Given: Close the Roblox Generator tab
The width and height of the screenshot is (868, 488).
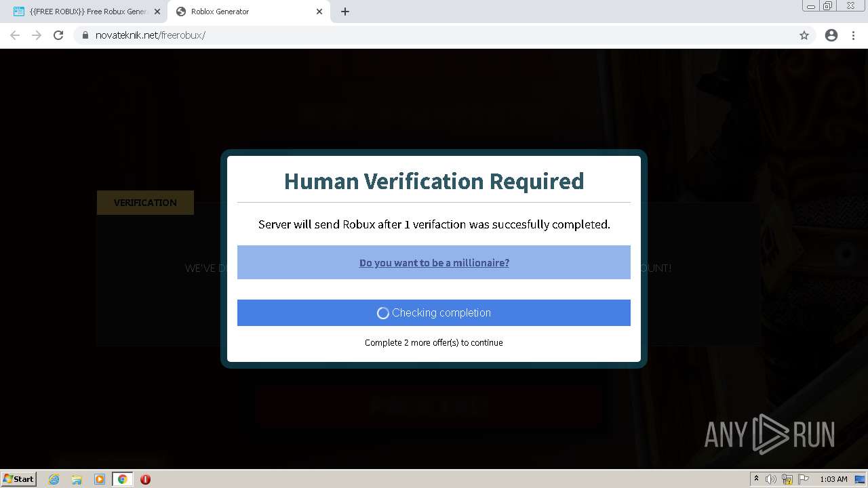Looking at the screenshot, I should 319,12.
